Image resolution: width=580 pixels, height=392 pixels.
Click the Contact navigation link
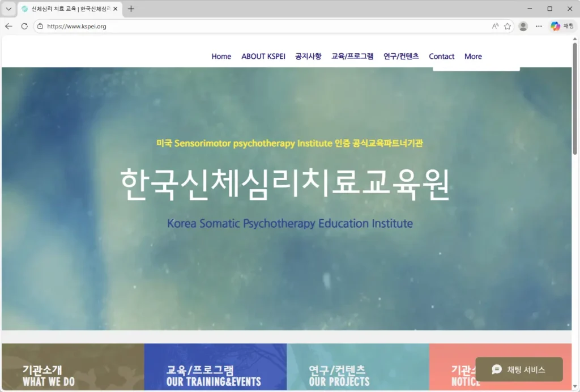tap(441, 56)
